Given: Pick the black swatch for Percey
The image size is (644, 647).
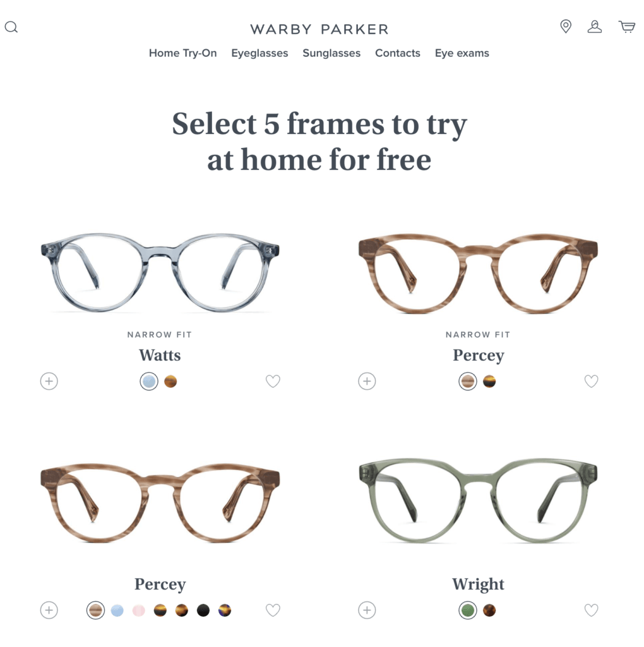Looking at the screenshot, I should pyautogui.click(x=203, y=610).
